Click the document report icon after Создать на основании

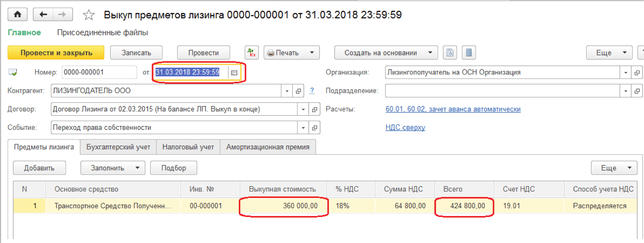point(450,53)
